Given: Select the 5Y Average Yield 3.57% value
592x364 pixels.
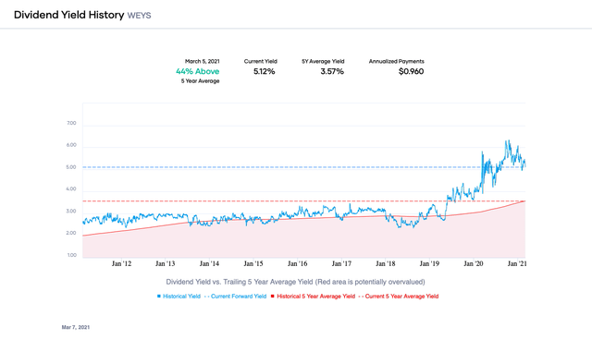Looking at the screenshot, I should tap(332, 71).
